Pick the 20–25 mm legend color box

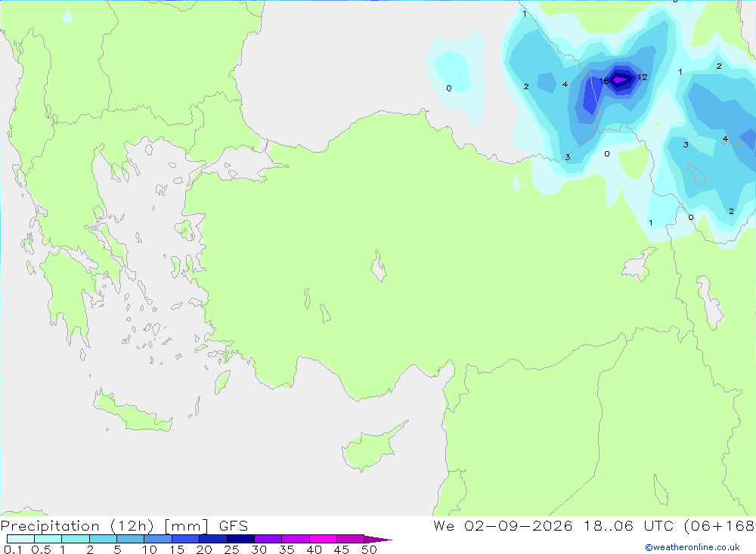coord(212,539)
